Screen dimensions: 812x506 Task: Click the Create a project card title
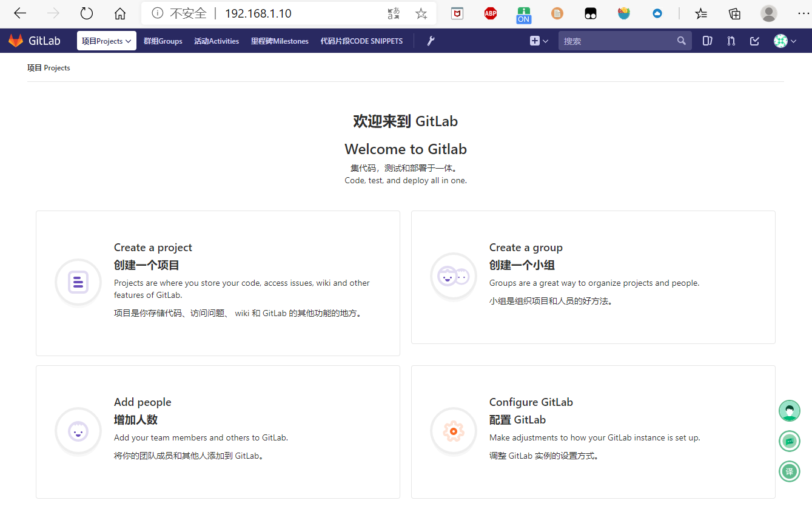152,247
